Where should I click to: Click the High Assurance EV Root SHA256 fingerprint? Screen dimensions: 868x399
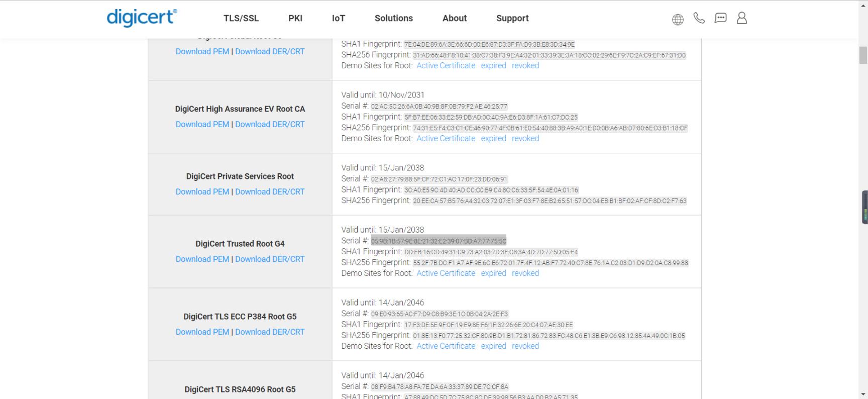click(551, 128)
